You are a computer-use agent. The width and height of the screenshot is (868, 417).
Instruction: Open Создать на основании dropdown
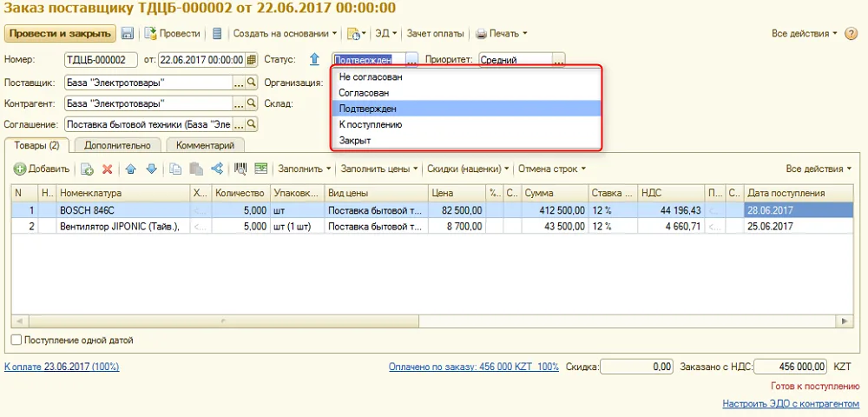point(285,33)
